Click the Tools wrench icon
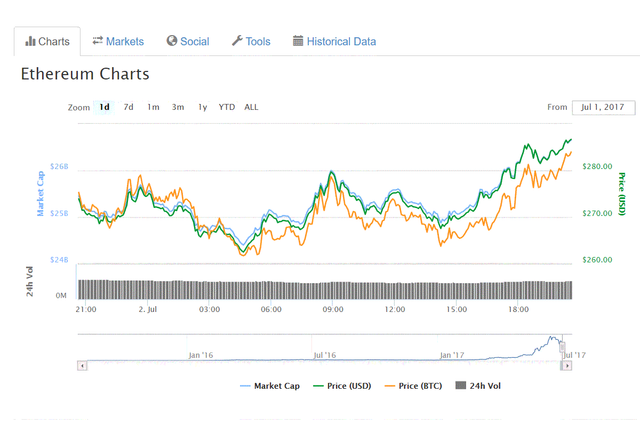 click(x=237, y=41)
